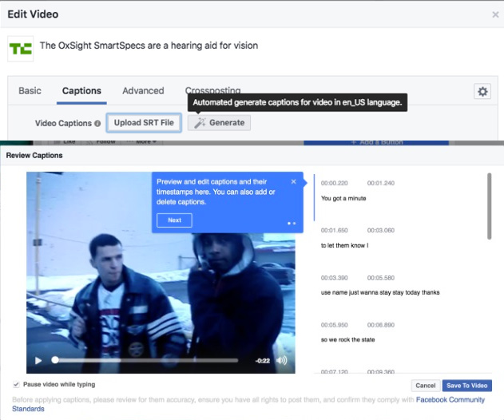
Task: Click start timestamp 00:01.650
Action: (x=335, y=231)
